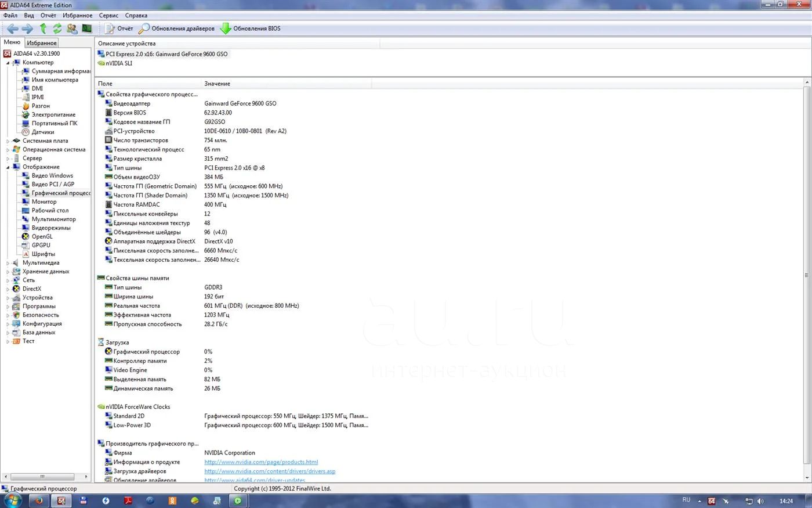812x508 pixels.
Task: Open the nvidia.com drivers.asp download link
Action: (270, 471)
